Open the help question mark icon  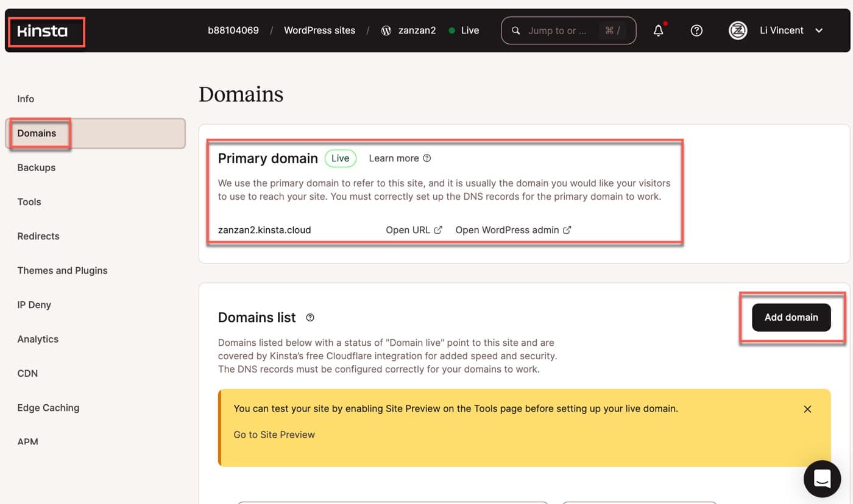tap(696, 30)
